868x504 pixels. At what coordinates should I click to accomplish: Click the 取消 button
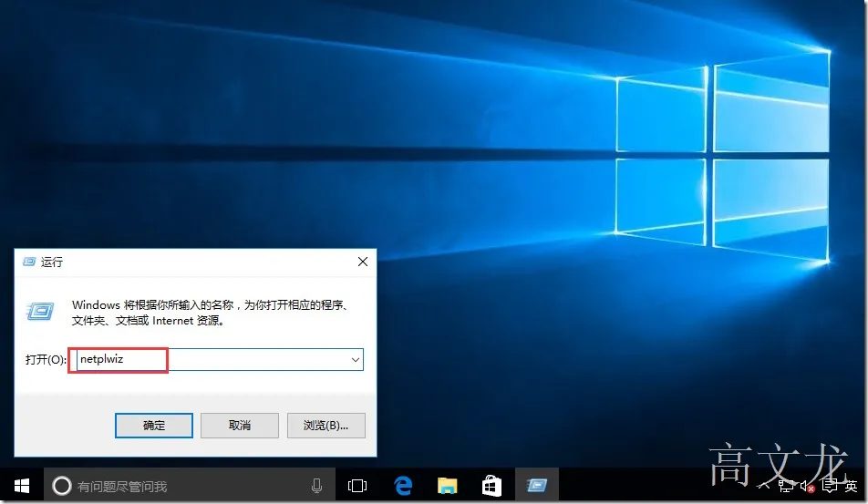[240, 426]
